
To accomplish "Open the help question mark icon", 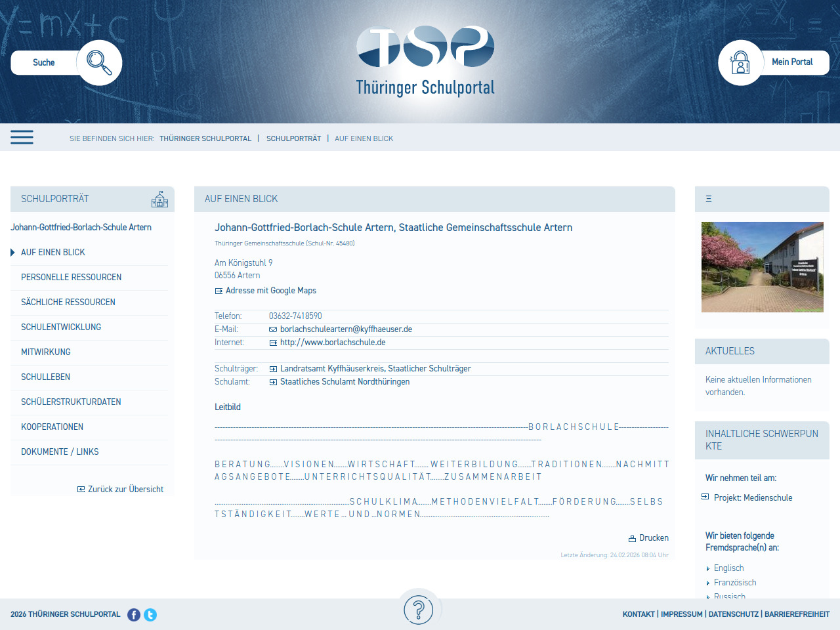I will coord(419,610).
